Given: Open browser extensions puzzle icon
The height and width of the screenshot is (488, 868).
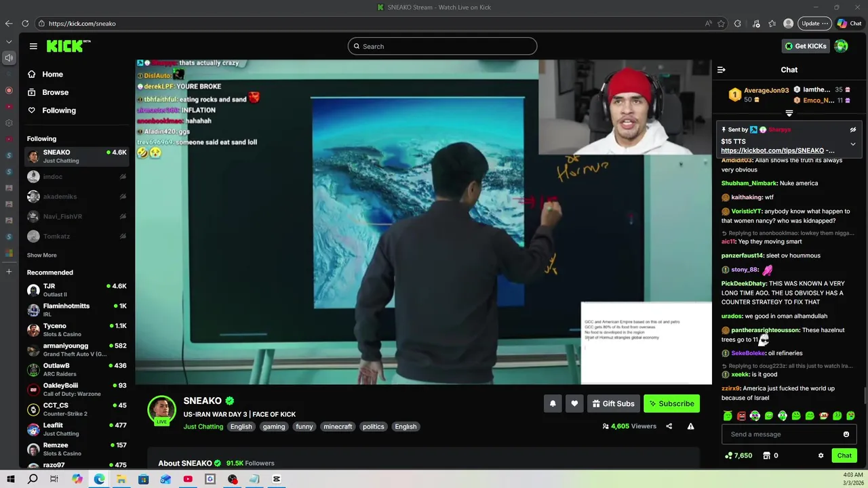Looking at the screenshot, I should [738, 23].
